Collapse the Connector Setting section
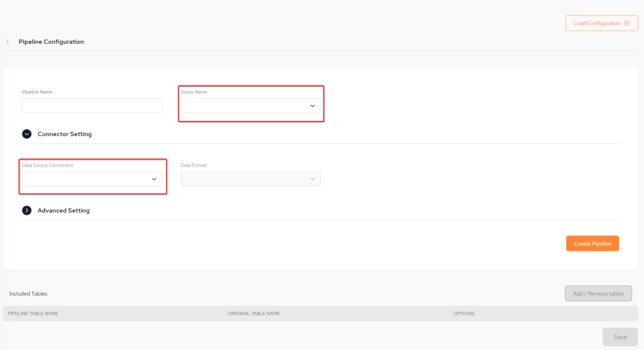Viewport: 644px width, 350px height. pos(26,134)
